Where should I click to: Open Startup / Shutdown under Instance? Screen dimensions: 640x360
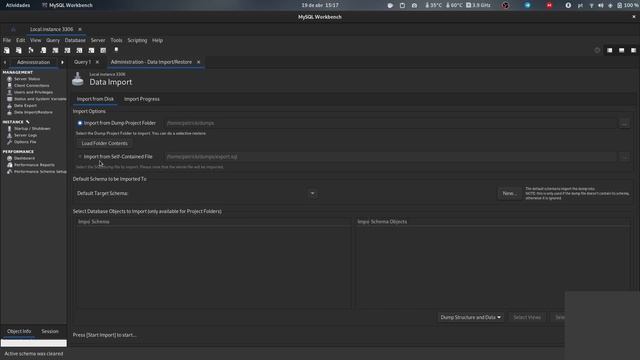point(32,129)
